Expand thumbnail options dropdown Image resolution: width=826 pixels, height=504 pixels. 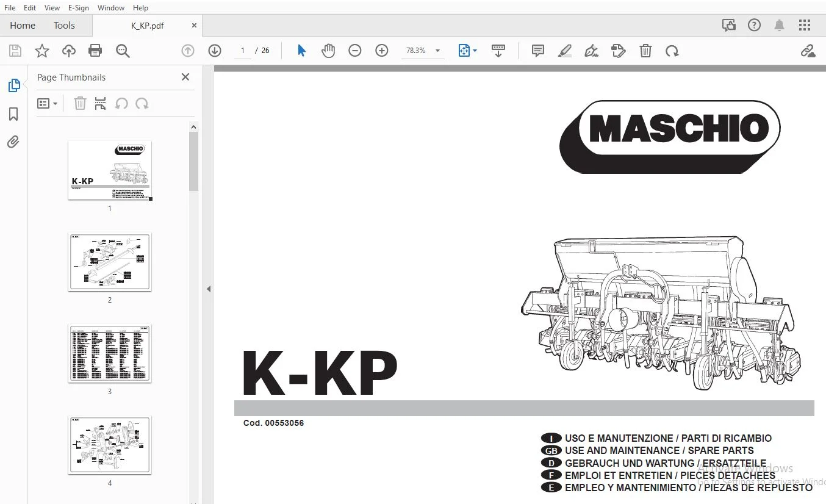48,104
